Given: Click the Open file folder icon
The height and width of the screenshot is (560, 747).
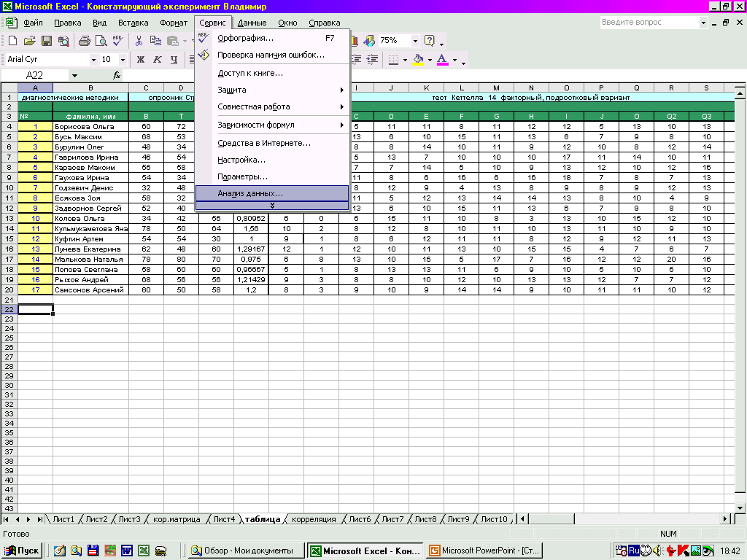Looking at the screenshot, I should pos(29,41).
